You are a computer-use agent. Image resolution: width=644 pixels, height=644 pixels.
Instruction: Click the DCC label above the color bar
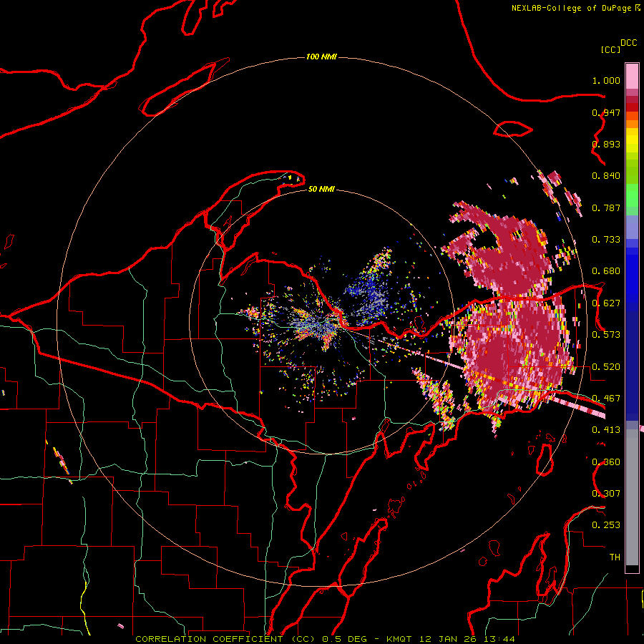pyautogui.click(x=628, y=43)
